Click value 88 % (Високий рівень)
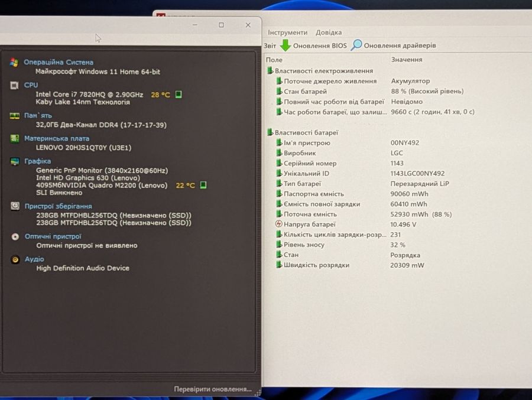 tap(427, 91)
